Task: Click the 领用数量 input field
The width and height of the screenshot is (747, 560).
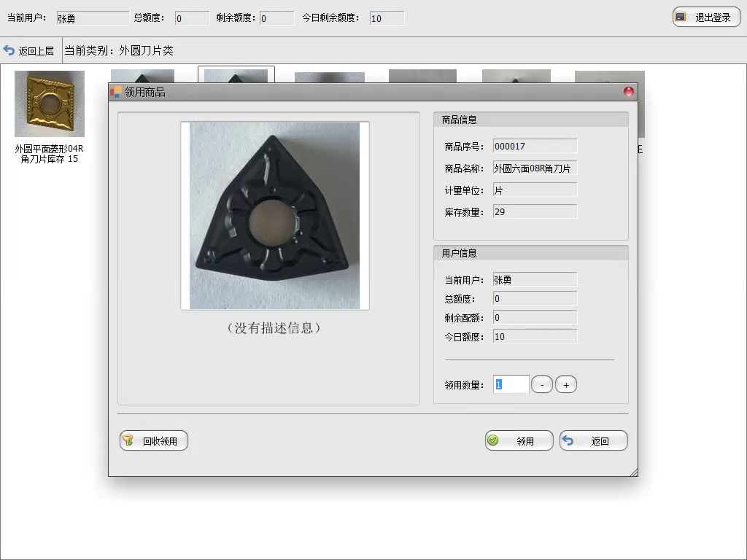Action: [x=511, y=384]
